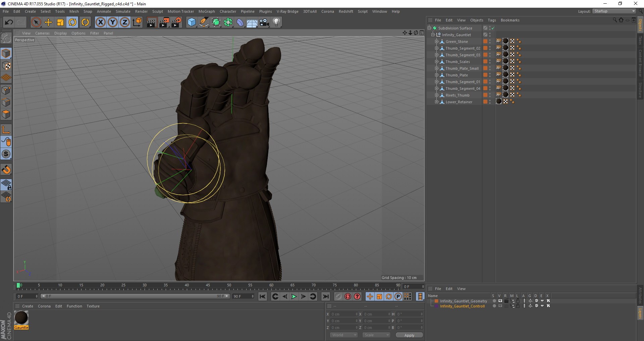Open the spline pen tool icon
Image resolution: width=644 pixels, height=341 pixels.
coord(204,22)
